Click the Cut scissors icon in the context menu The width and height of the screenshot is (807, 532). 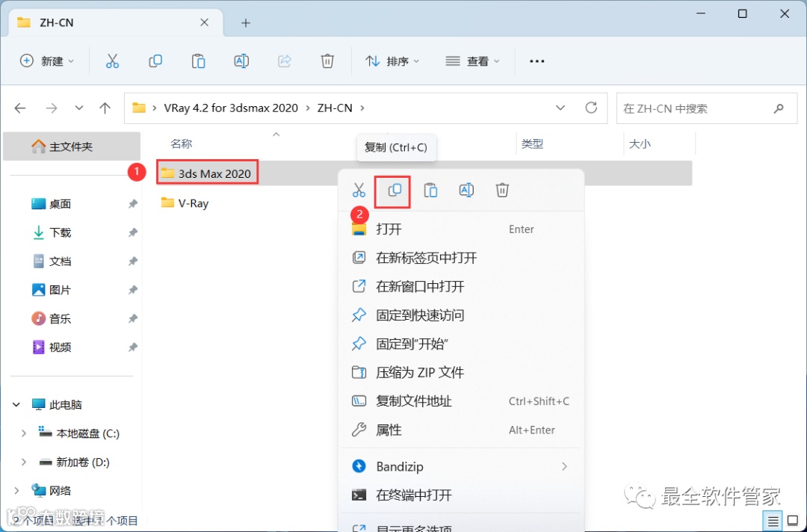click(359, 191)
